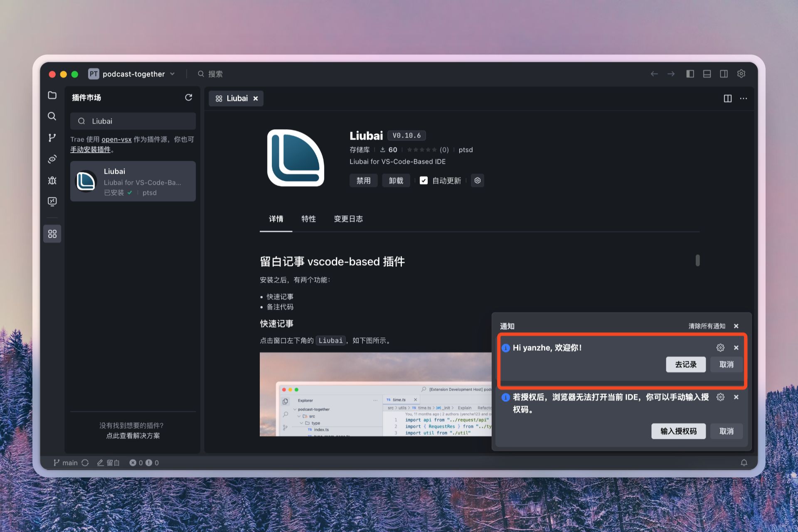Open the debug bug icon in sidebar

[x=52, y=180]
